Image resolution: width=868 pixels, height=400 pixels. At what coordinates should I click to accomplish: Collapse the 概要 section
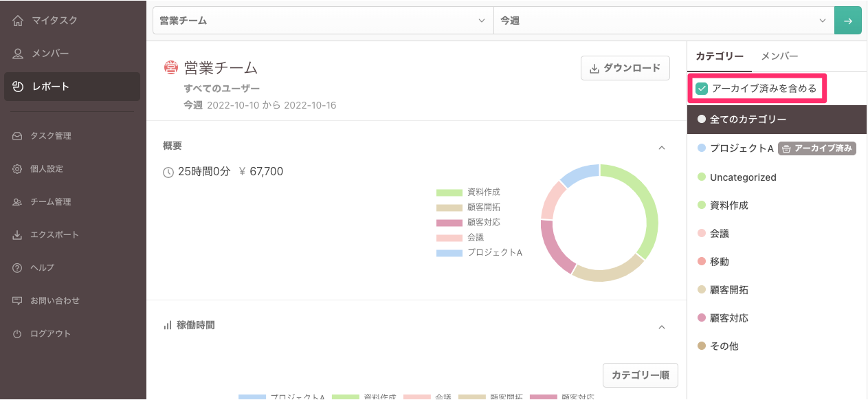coord(662,147)
